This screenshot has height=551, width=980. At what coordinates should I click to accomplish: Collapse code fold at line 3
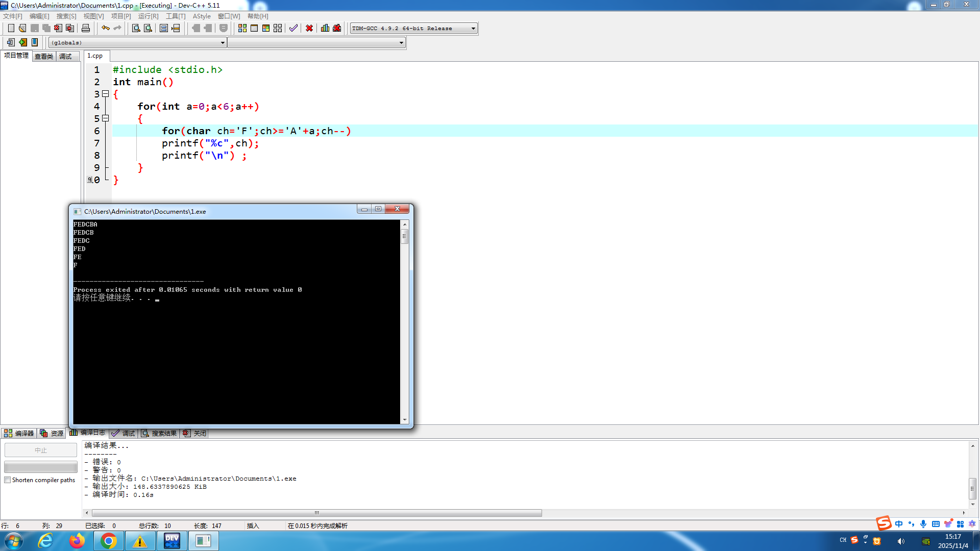pos(106,94)
